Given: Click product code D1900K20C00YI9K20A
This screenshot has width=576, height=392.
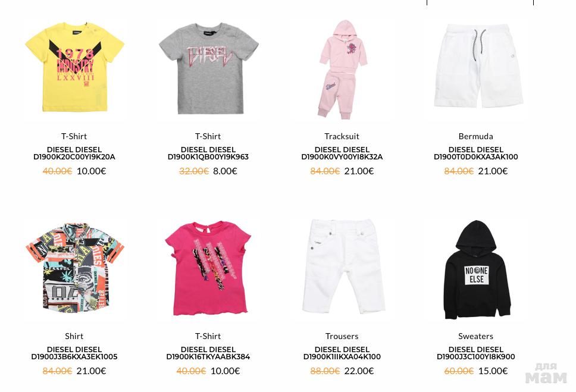Looking at the screenshot, I should [74, 157].
